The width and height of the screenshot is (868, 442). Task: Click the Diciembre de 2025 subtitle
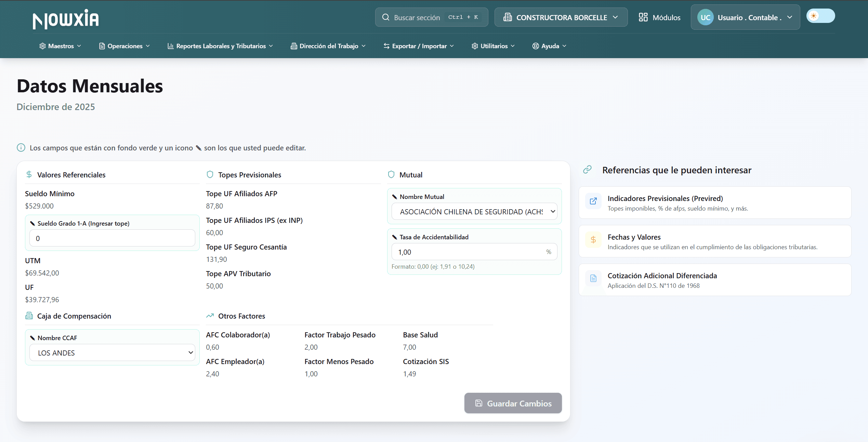click(x=56, y=107)
